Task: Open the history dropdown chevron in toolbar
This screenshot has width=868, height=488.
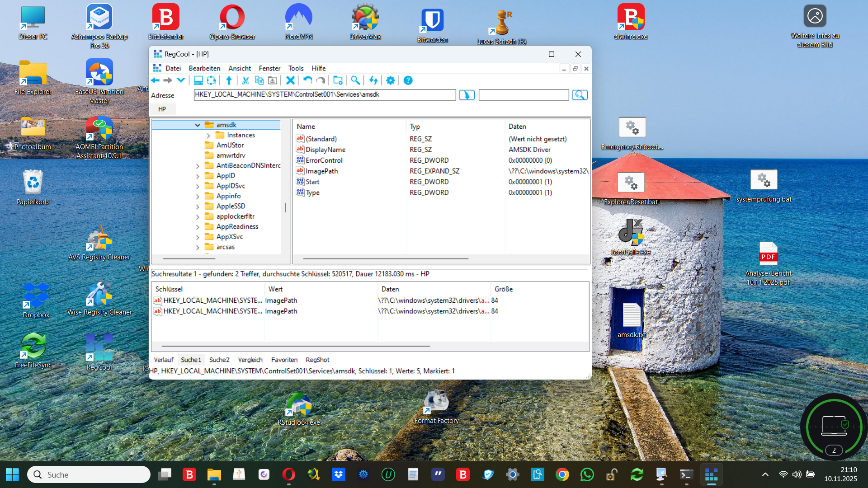Action: [181, 80]
